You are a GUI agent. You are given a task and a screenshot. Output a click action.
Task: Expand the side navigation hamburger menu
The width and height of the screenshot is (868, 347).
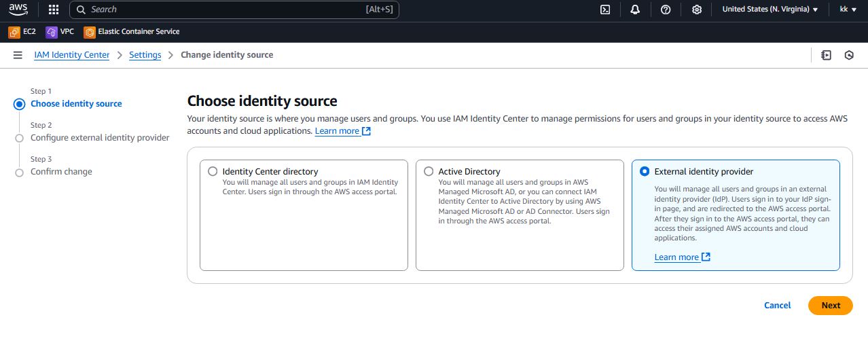click(x=18, y=55)
